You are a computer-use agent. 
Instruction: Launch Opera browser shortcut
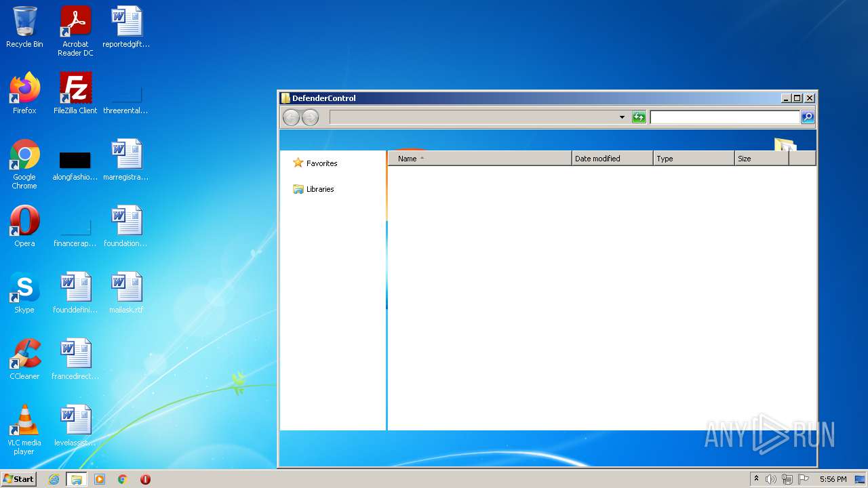click(24, 226)
